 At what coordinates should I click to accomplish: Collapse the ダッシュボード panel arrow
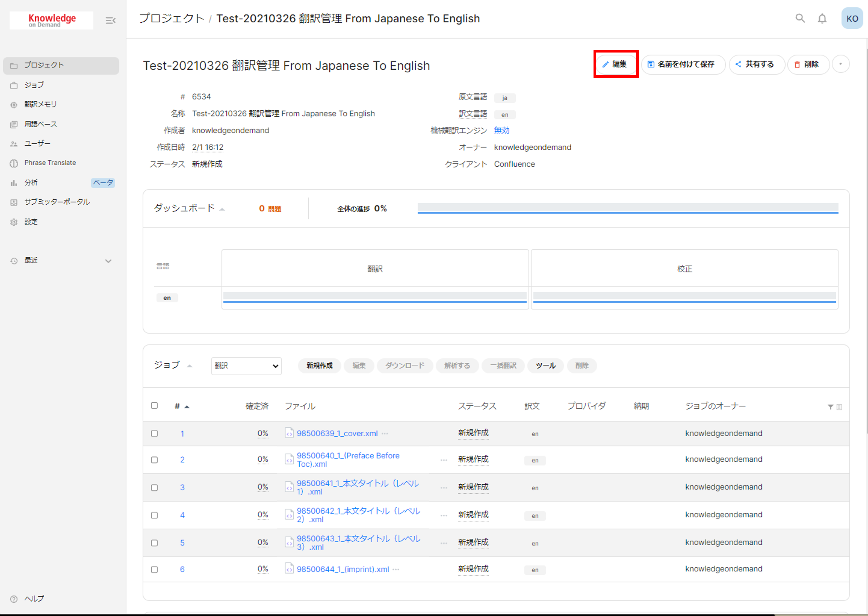[x=222, y=209]
